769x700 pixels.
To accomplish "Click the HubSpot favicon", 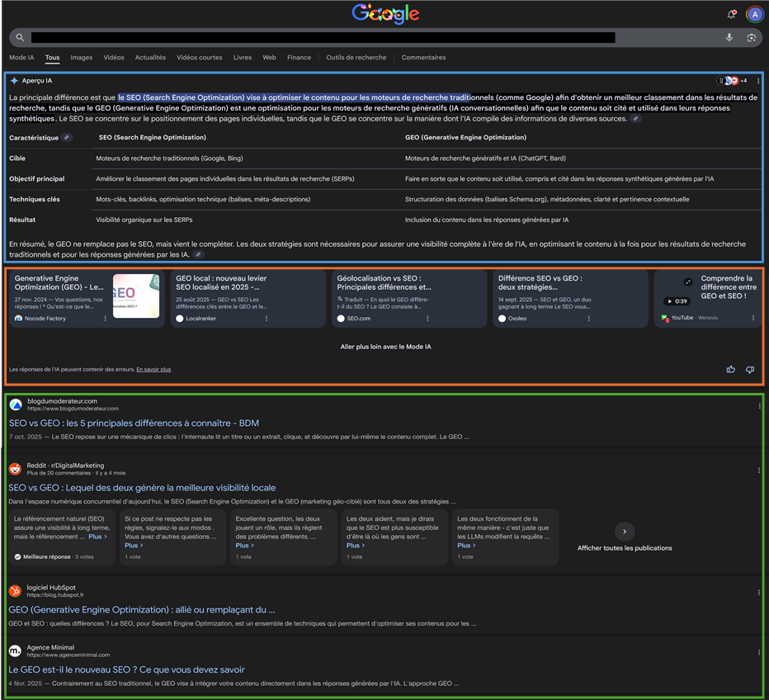I will click(15, 591).
